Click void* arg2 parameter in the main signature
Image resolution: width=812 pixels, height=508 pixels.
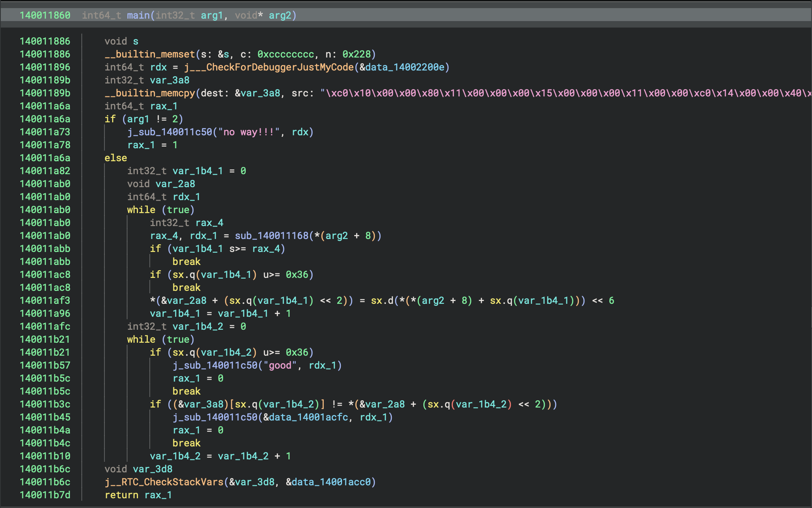[x=263, y=15]
